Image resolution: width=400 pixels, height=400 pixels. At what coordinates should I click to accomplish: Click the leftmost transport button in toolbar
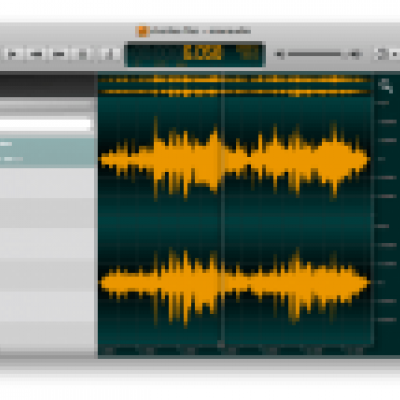(14, 54)
